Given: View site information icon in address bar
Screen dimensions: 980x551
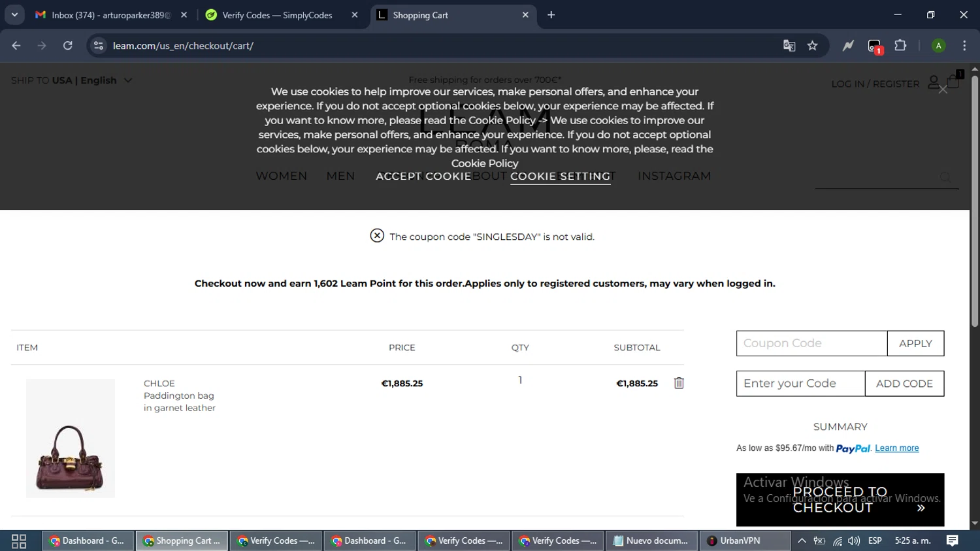Looking at the screenshot, I should (x=99, y=46).
